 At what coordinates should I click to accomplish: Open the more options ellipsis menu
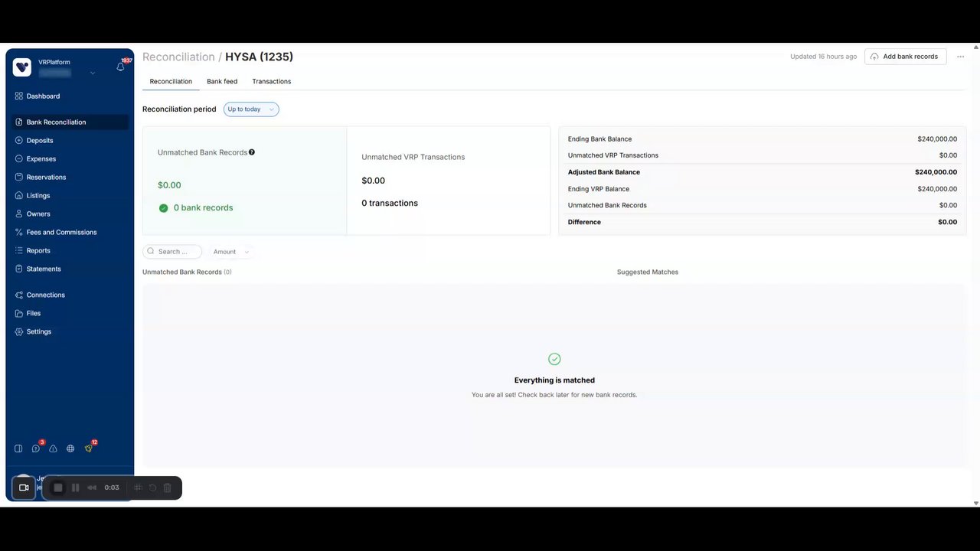[x=960, y=57]
